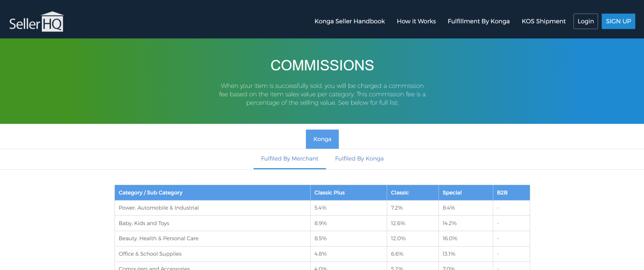This screenshot has height=270, width=644.
Task: Go to How it Works page
Action: 416,21
